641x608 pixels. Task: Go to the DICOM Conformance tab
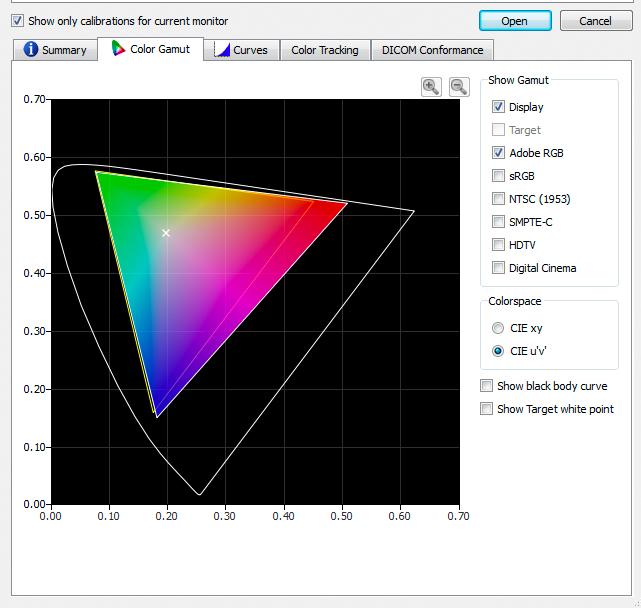pyautogui.click(x=433, y=50)
